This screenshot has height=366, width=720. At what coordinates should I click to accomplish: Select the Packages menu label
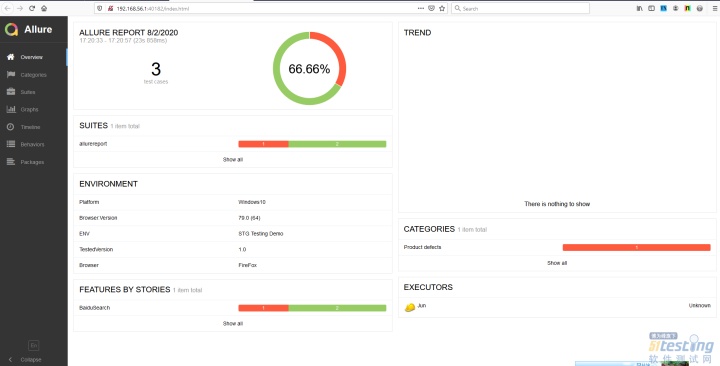[33, 162]
